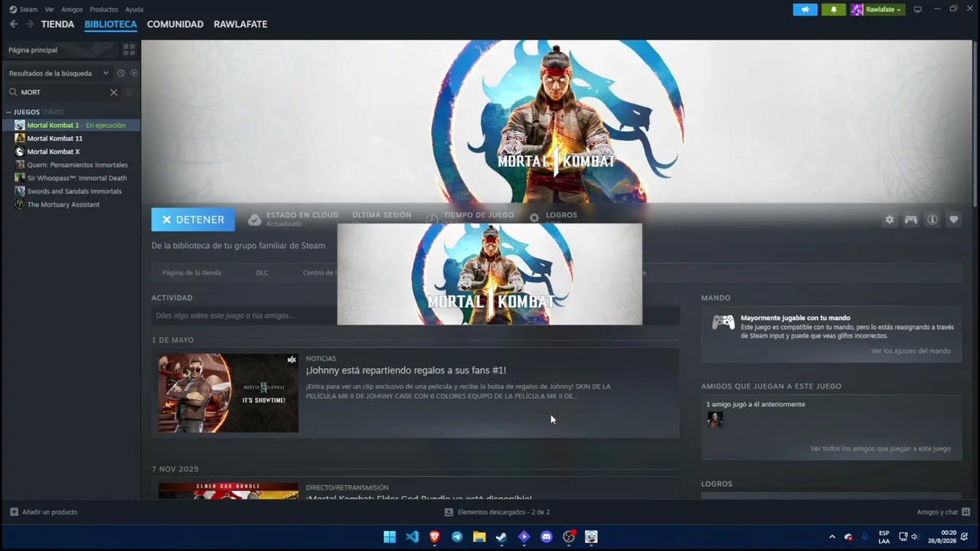Open the COMUNIDAD tab
The height and width of the screenshot is (551, 980).
175,24
